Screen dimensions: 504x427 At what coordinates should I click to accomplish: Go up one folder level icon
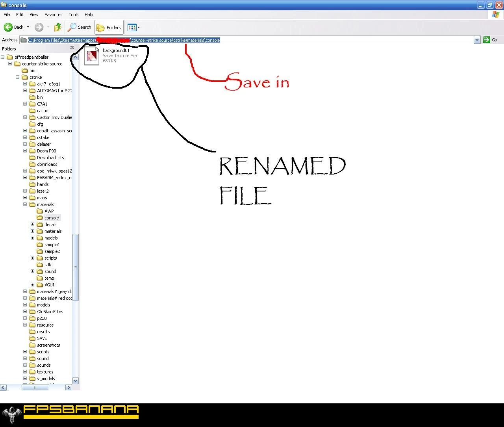(x=58, y=27)
